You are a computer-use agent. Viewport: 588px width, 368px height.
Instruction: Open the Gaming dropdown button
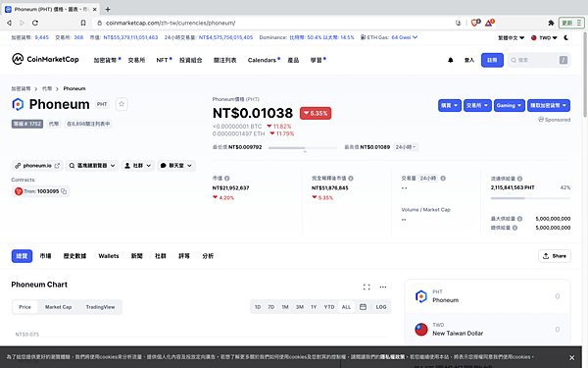point(509,106)
